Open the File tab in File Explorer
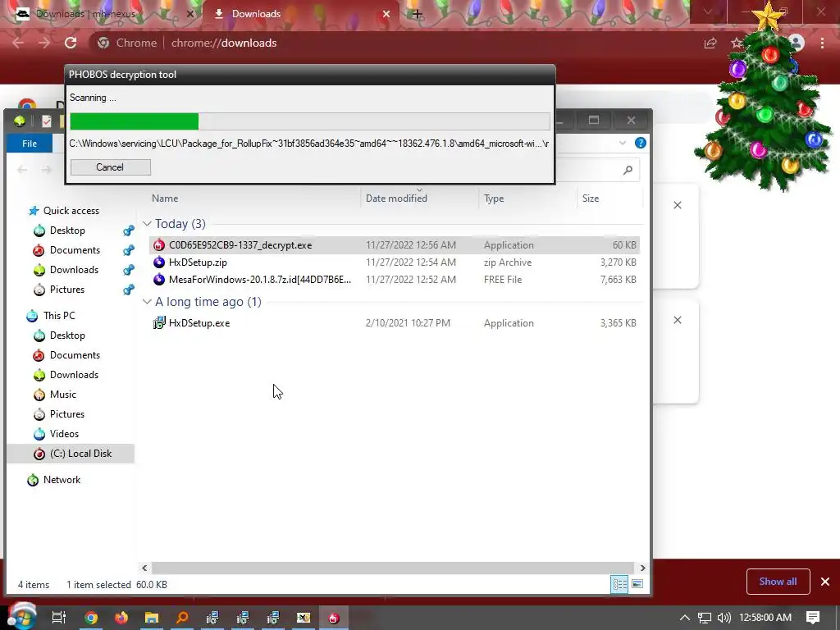This screenshot has height=630, width=840. click(30, 144)
